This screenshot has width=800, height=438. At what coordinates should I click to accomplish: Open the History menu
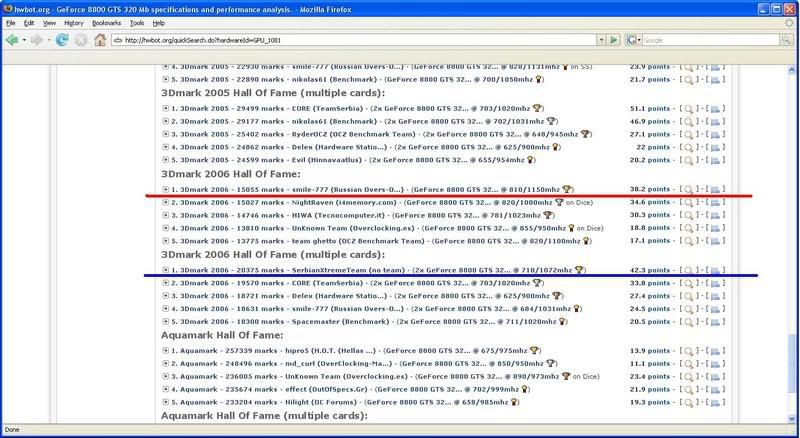73,23
